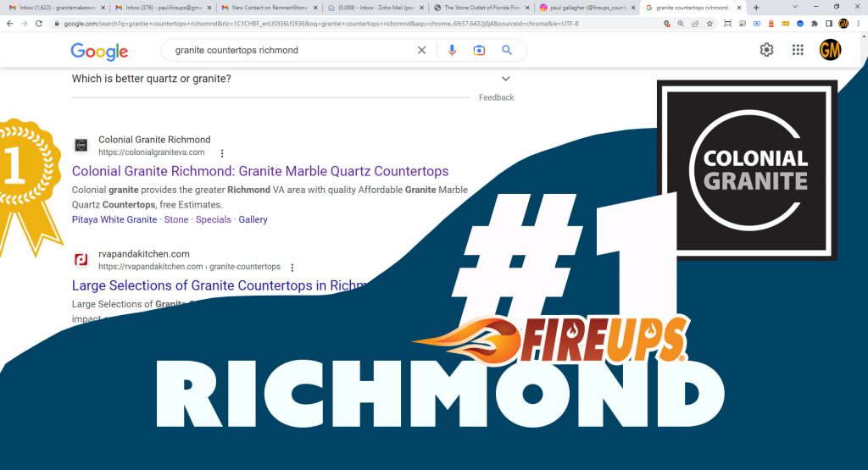Toggle the Chrome side panel icon
This screenshot has height=470, width=868.
(829, 24)
